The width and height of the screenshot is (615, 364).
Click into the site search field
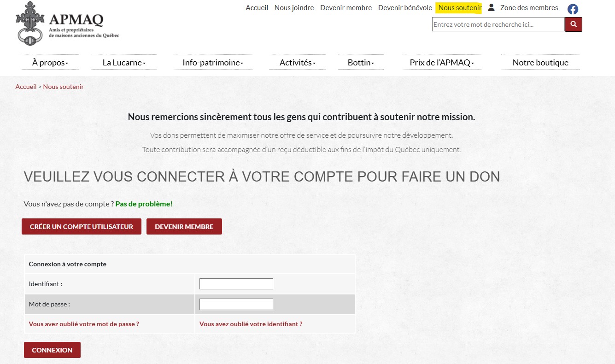click(498, 24)
